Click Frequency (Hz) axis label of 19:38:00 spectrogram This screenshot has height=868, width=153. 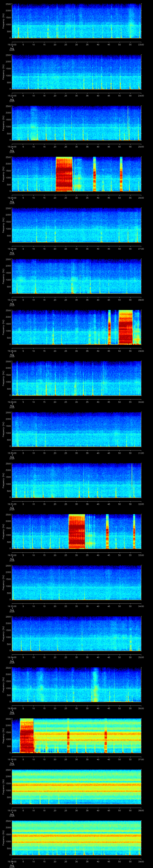pyautogui.click(x=3, y=838)
